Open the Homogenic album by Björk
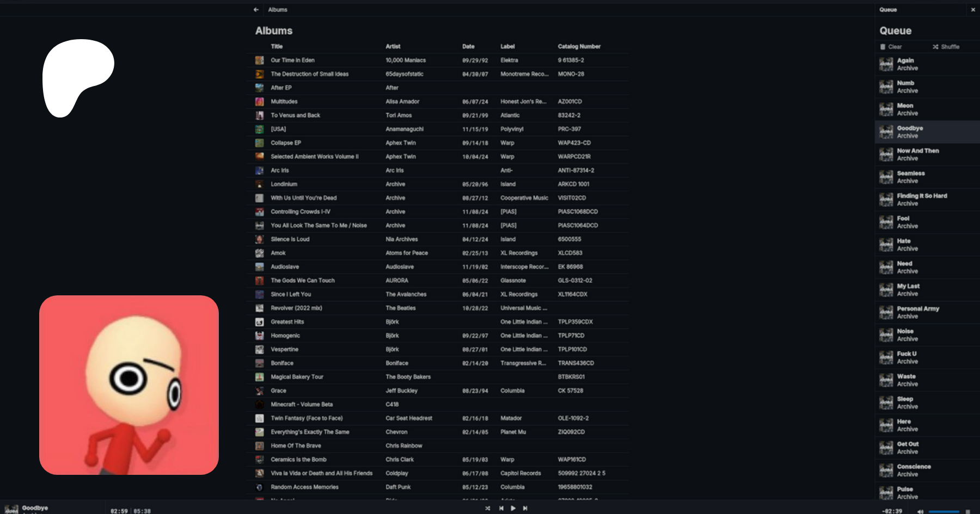Screen dimensions: 980x514 tap(285, 336)
